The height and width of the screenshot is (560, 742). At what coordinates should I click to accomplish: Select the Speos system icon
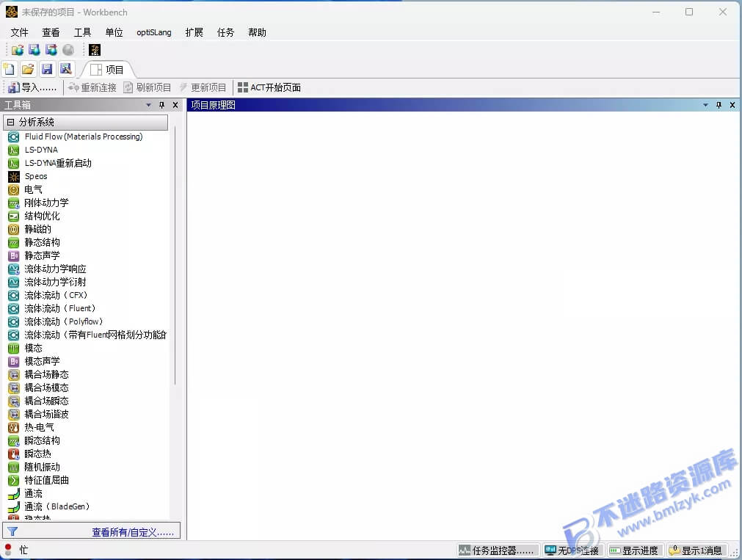[x=14, y=177]
